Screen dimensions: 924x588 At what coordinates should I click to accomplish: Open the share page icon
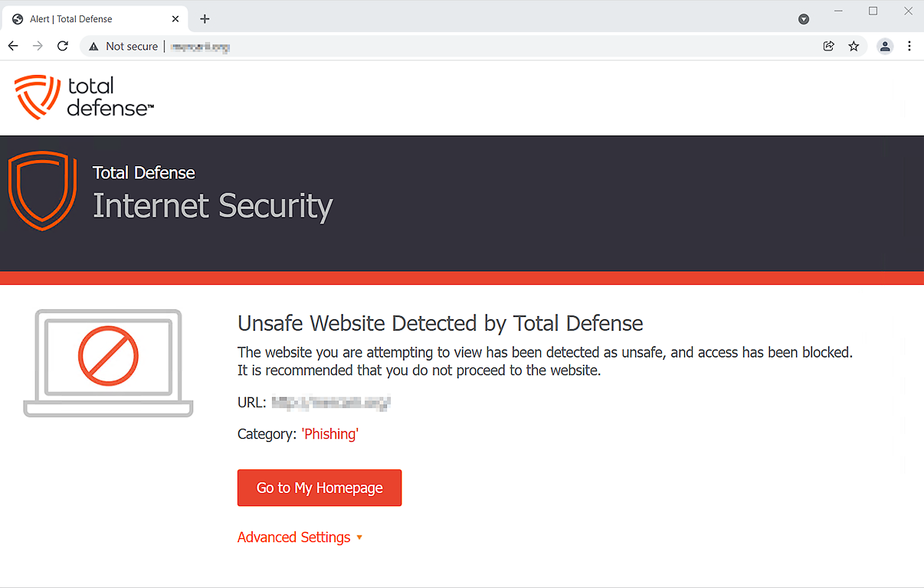click(x=828, y=46)
